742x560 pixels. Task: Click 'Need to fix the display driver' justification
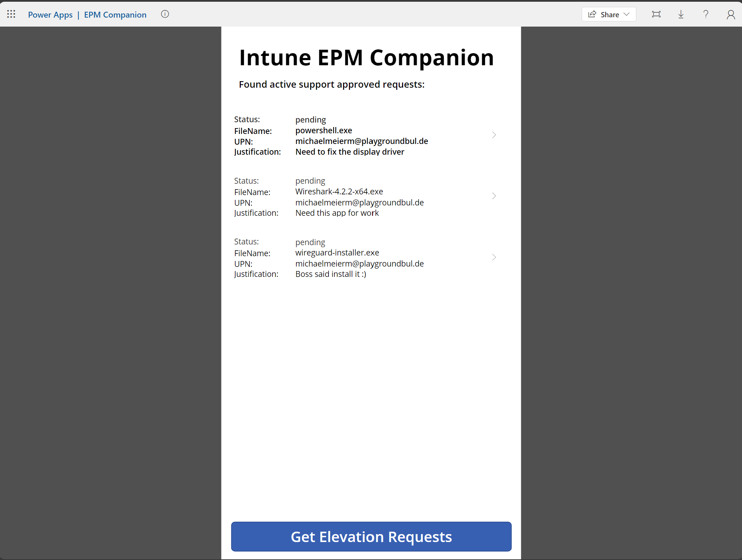350,152
